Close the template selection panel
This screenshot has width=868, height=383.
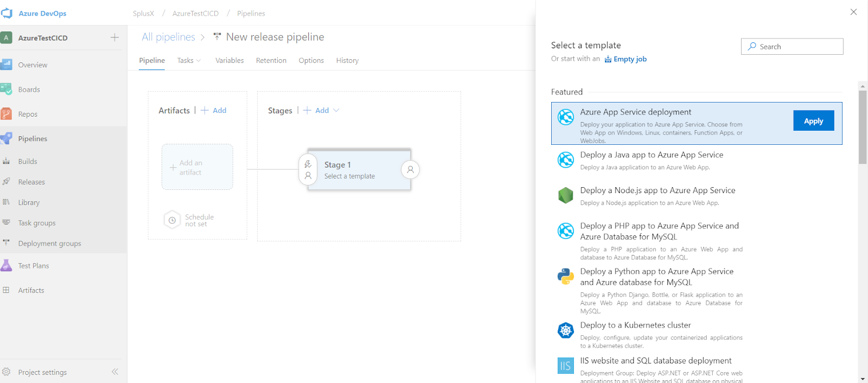coord(853,12)
